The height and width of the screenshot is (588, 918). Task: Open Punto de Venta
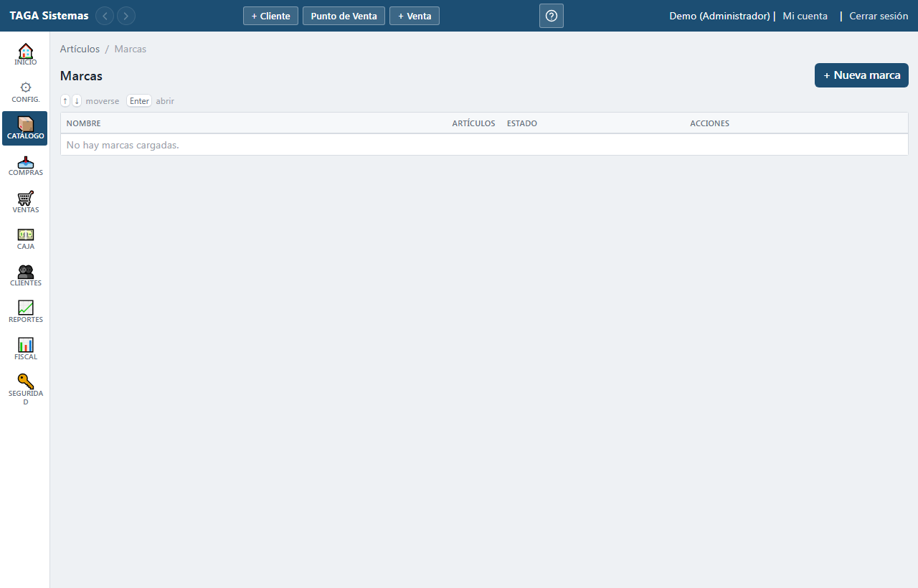[344, 16]
